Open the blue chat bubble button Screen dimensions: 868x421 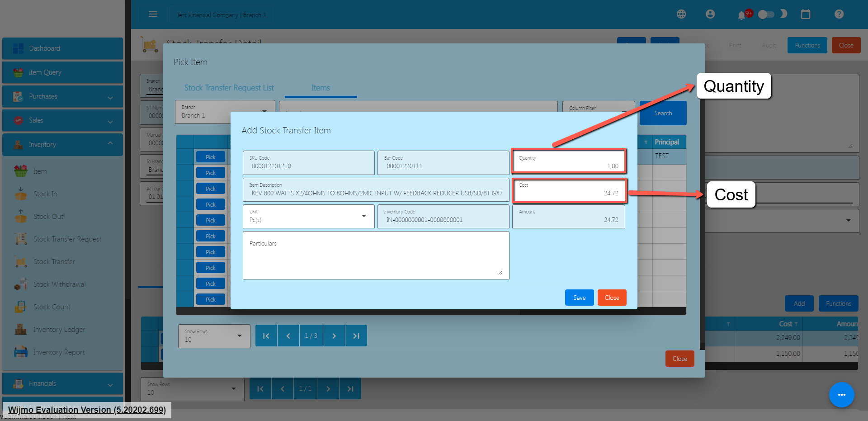(841, 395)
